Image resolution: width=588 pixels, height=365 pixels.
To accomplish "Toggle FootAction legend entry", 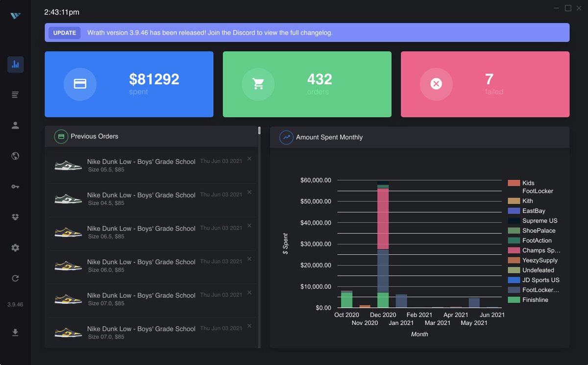I will (x=530, y=241).
